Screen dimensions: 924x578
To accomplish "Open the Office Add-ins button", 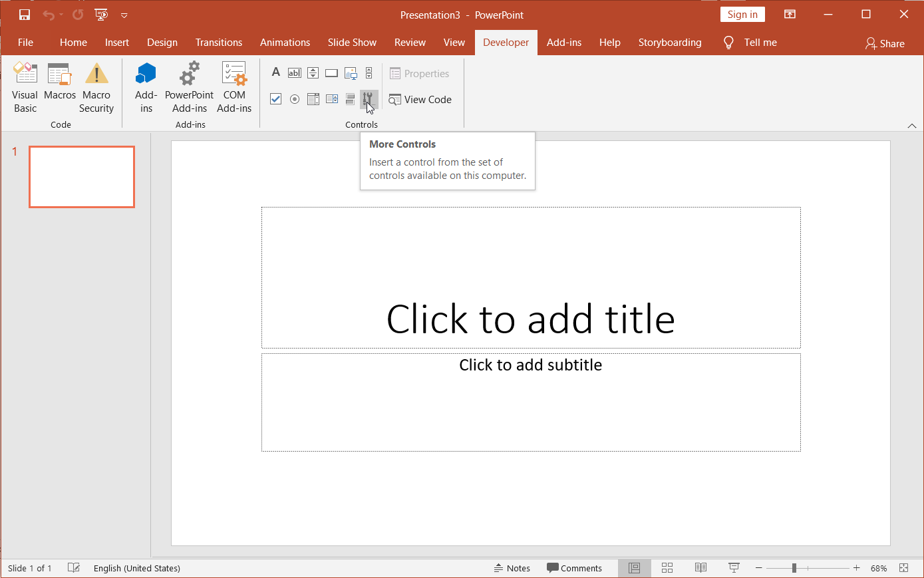I will point(146,88).
